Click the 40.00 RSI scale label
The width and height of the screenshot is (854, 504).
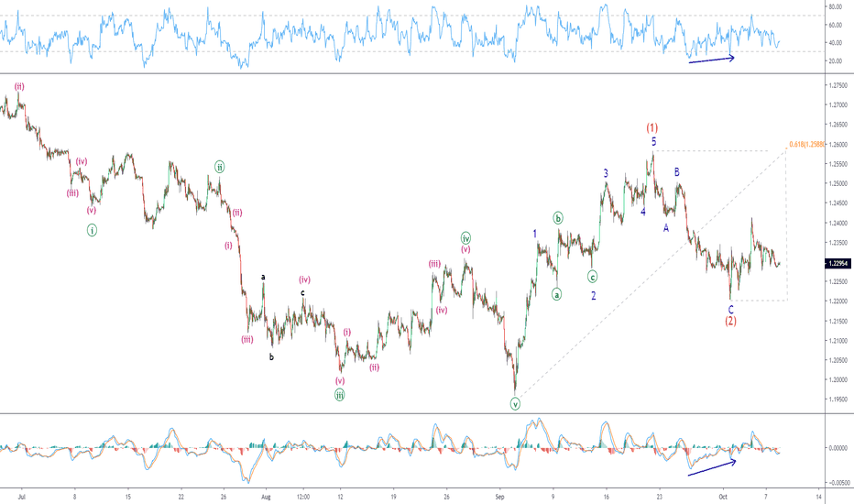[836, 42]
